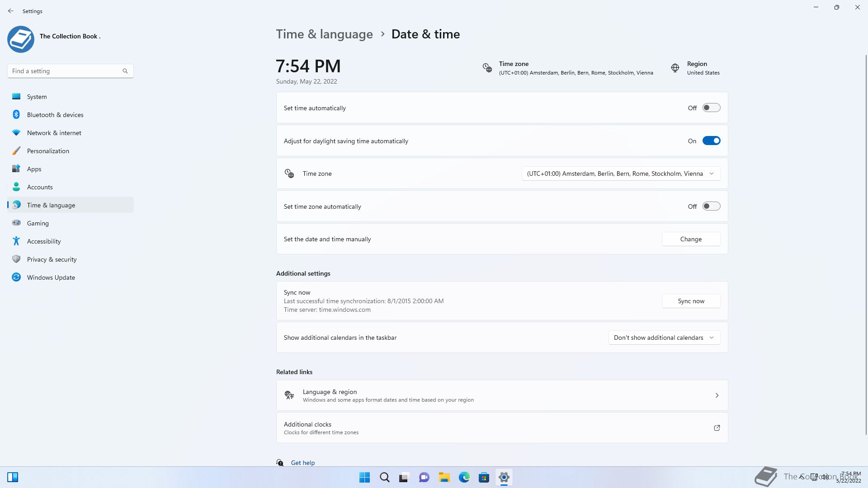868x488 pixels.
Task: Click the Get help icon
Action: click(280, 463)
